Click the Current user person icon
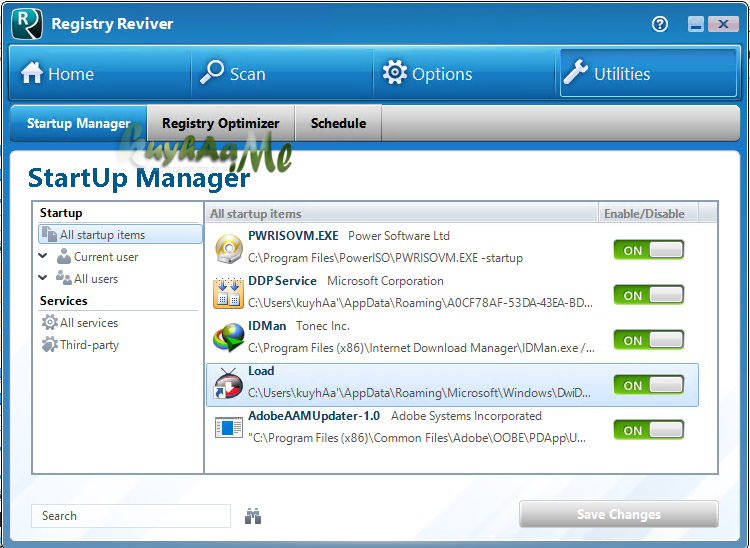Image resolution: width=750 pixels, height=548 pixels. click(64, 256)
